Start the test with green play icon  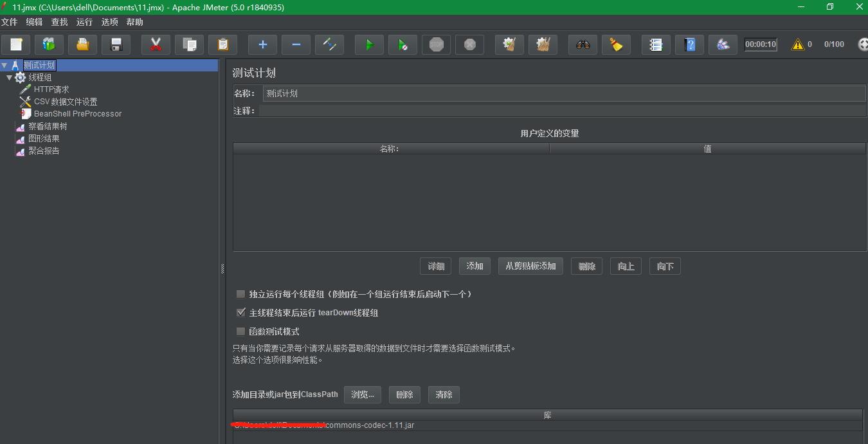(369, 44)
